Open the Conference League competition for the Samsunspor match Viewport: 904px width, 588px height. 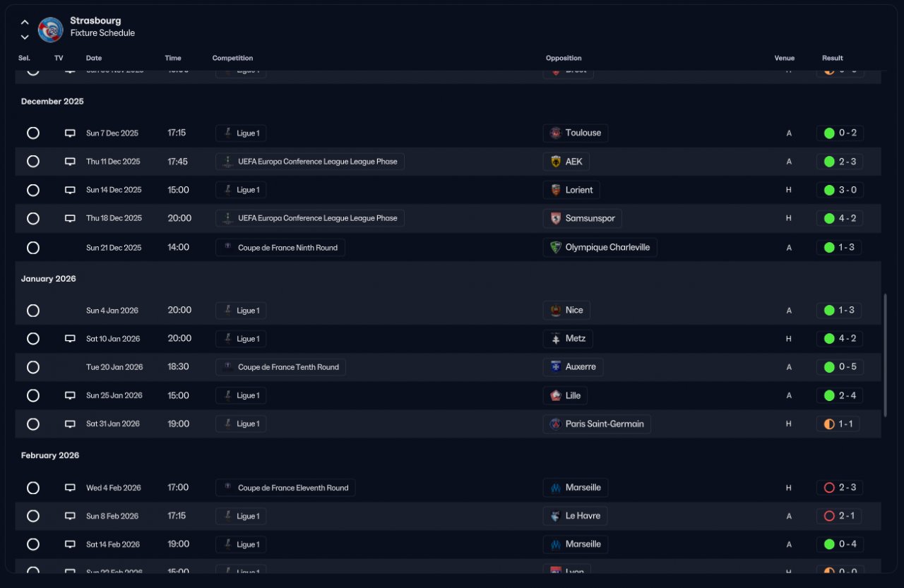[x=310, y=219]
